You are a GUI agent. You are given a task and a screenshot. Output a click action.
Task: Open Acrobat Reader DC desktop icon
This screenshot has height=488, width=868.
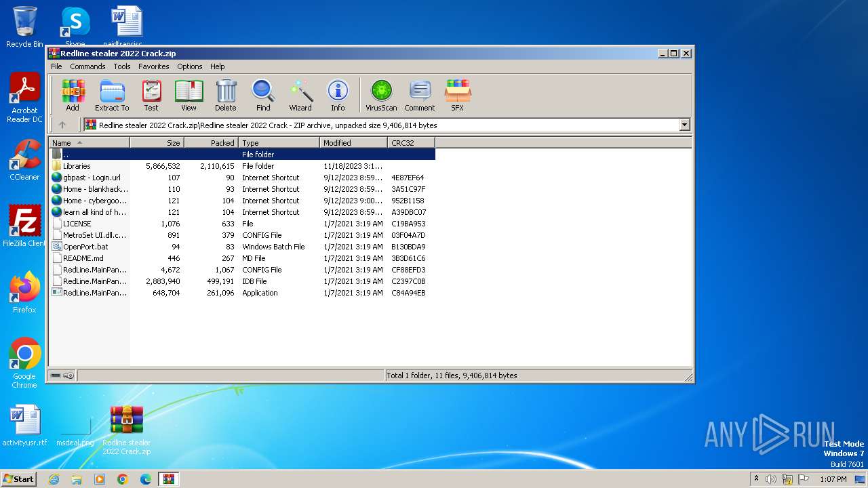[x=24, y=98]
